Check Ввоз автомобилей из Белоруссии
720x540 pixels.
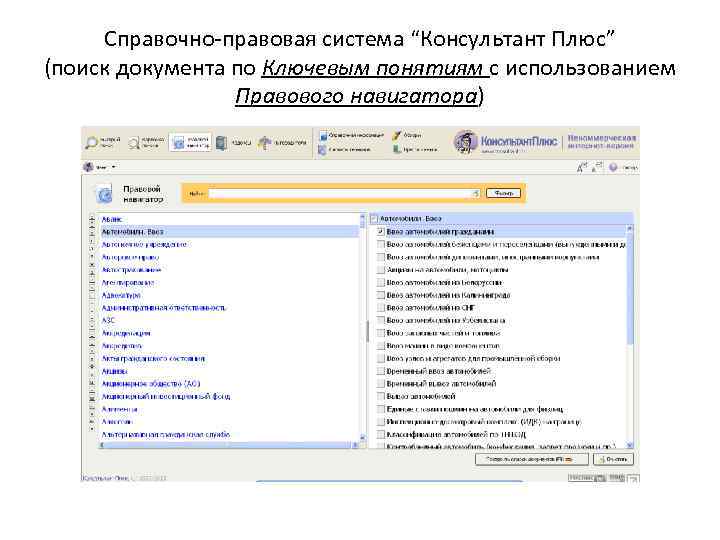click(381, 282)
